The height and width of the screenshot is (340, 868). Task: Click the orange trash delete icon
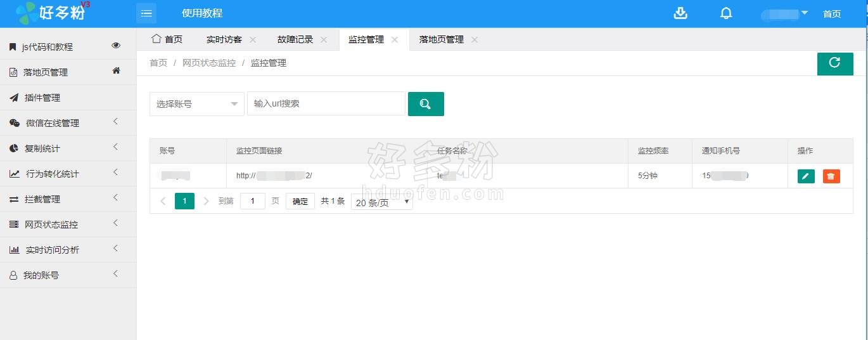pos(831,176)
